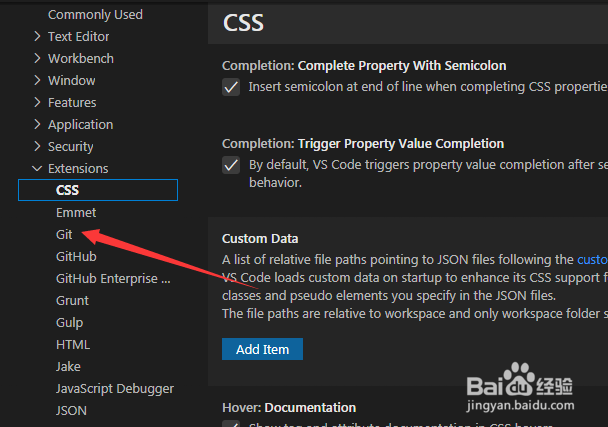Expand the Security settings section
608x427 pixels.
click(x=70, y=147)
